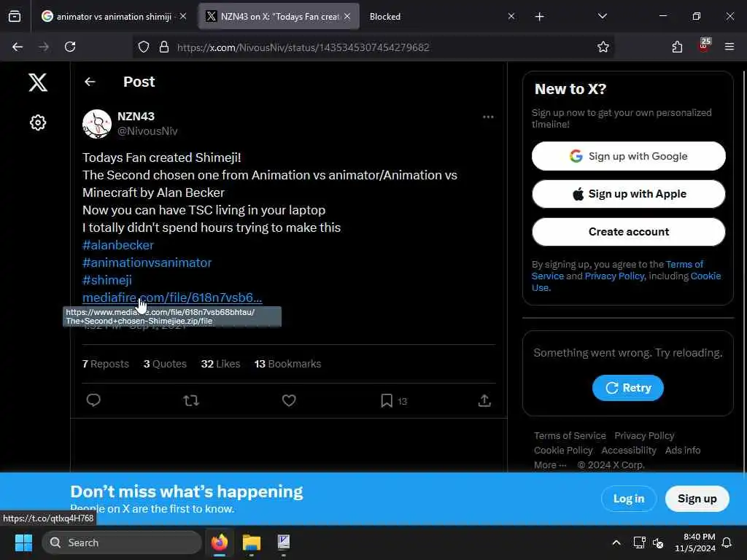The image size is (747, 560).
Task: Retry loading the failed panel
Action: (x=628, y=388)
